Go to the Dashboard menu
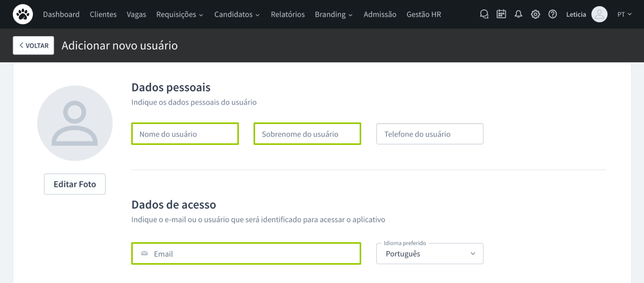Viewport: 644px width, 283px height. (61, 14)
